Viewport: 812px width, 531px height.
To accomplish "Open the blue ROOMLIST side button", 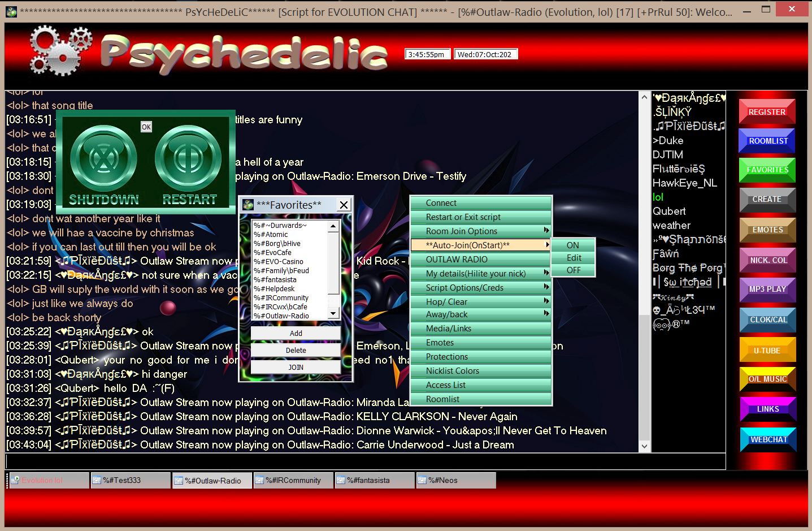I will pos(767,141).
